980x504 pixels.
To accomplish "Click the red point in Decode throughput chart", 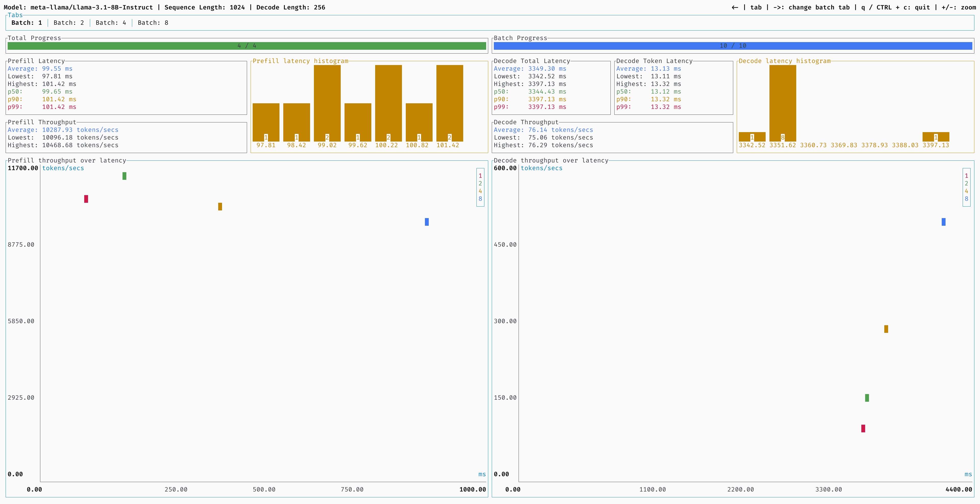I will pos(863,428).
